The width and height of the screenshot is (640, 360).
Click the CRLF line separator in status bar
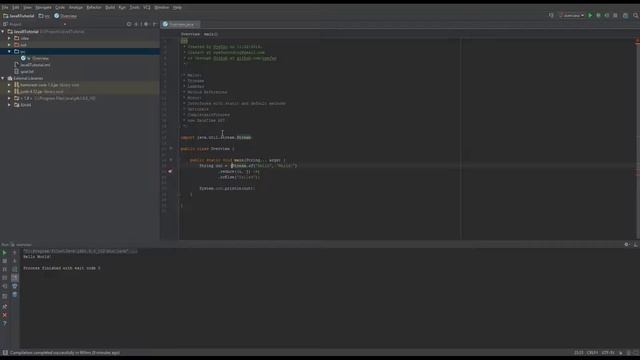coord(592,353)
